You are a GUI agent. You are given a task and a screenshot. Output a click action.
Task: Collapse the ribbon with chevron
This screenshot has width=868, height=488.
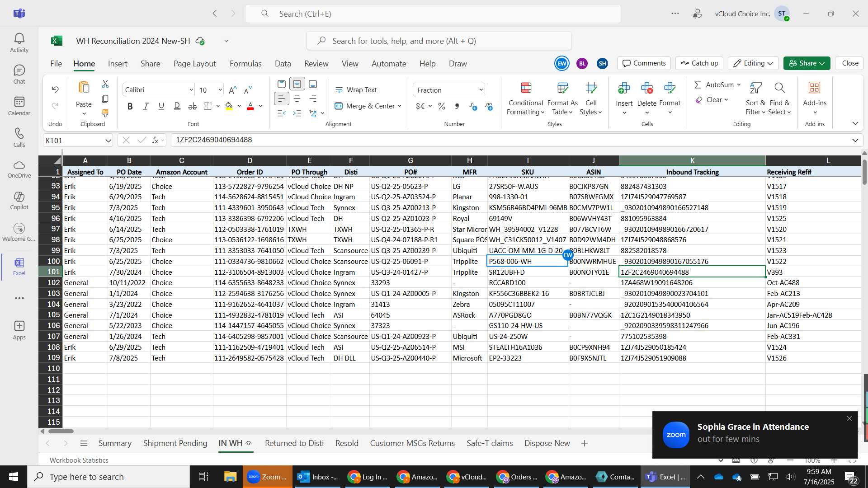point(855,123)
